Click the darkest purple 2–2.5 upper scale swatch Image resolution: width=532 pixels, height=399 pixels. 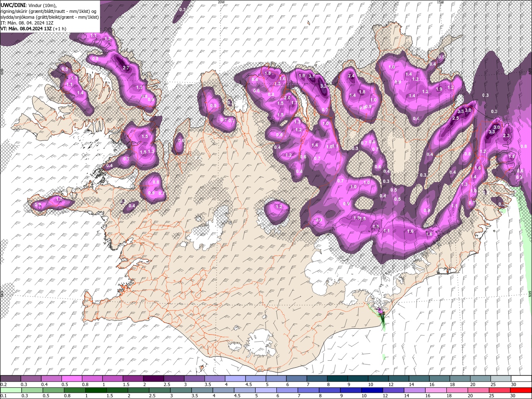click(154, 378)
